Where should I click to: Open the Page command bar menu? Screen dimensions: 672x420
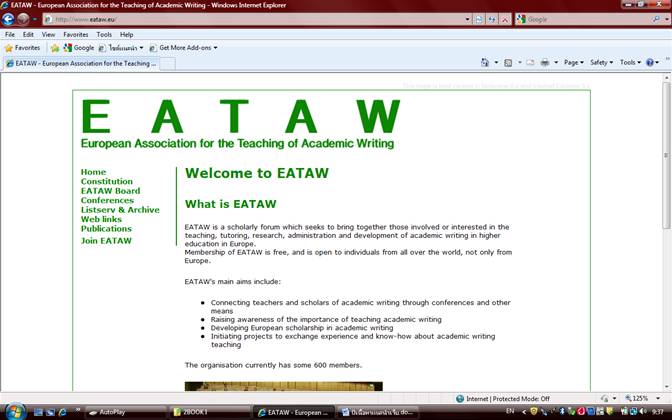click(573, 63)
